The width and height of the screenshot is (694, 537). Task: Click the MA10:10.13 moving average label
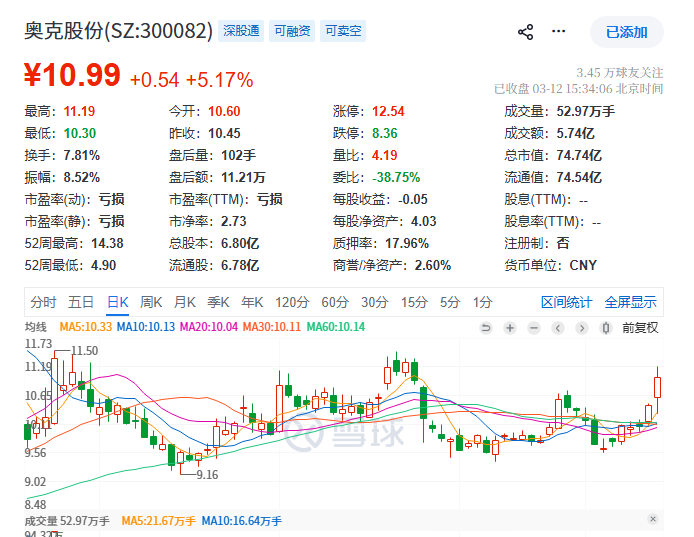coord(146,327)
